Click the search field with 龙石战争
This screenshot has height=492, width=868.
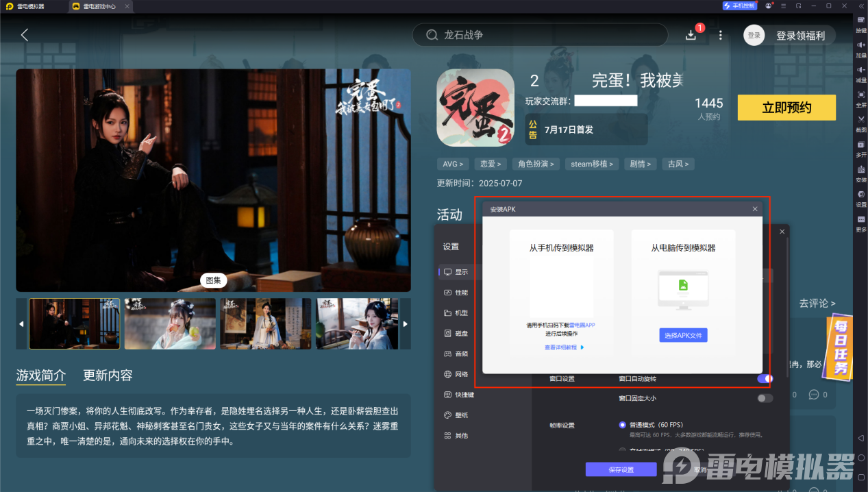[540, 35]
